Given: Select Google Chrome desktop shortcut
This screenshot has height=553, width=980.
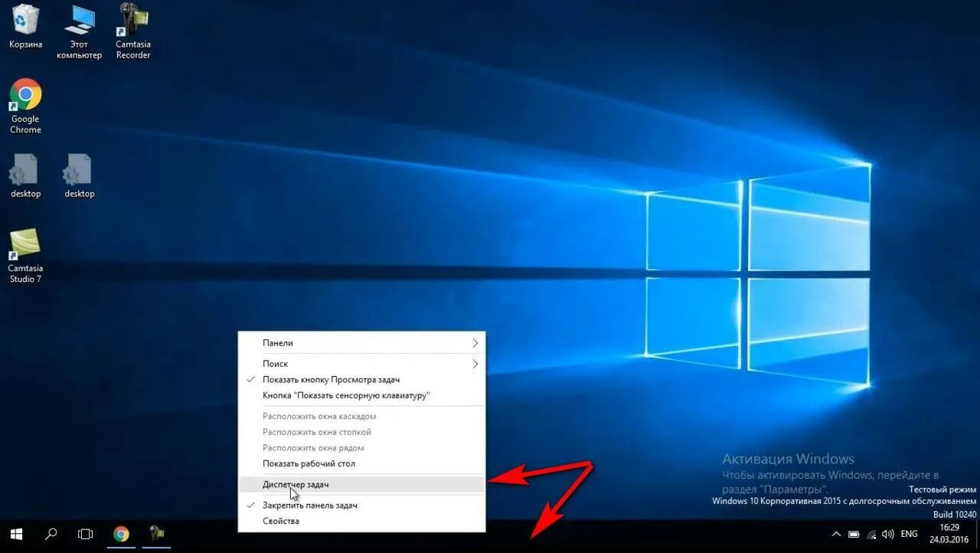Looking at the screenshot, I should coord(25,106).
